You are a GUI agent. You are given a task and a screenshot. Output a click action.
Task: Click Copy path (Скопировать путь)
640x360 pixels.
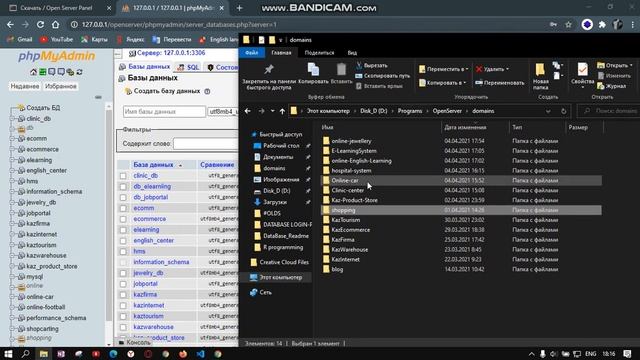382,76
